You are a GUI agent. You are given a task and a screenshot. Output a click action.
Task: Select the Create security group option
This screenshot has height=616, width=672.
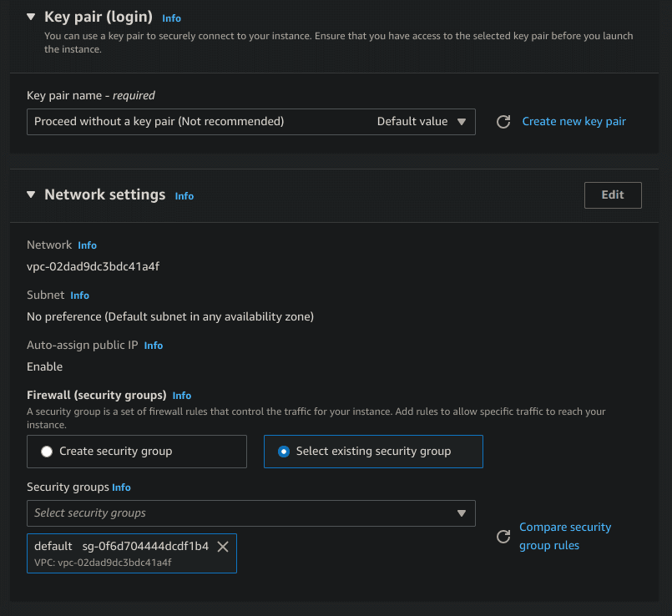click(x=48, y=452)
